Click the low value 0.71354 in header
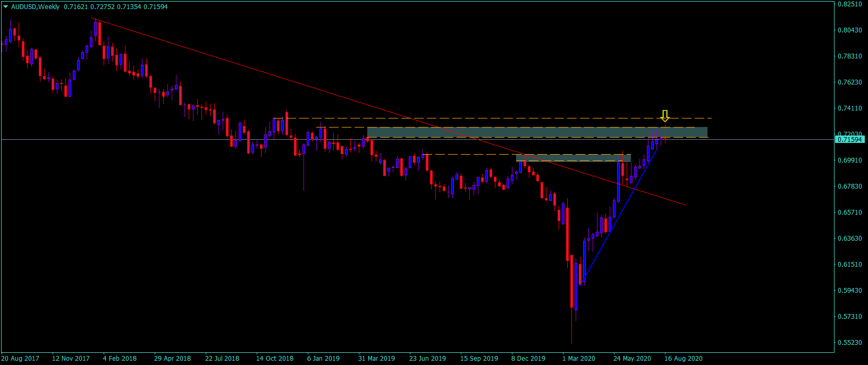Screen dimensions: 868x365 pos(129,7)
